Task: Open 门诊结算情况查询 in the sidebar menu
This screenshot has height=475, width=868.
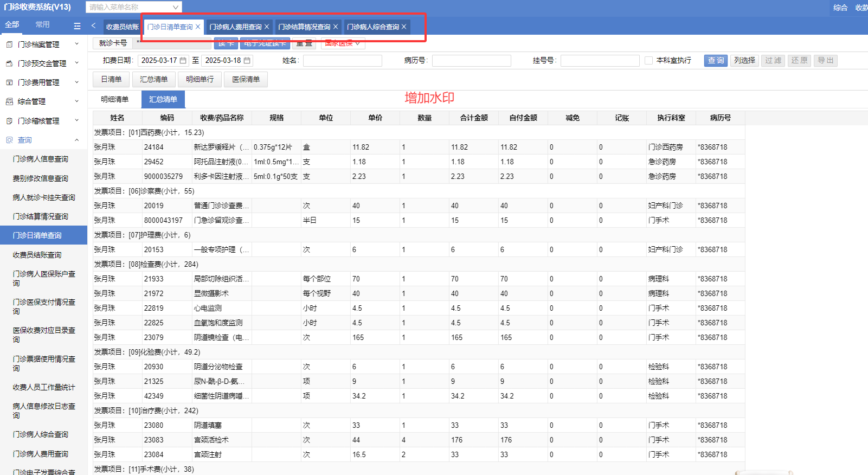Action: pyautogui.click(x=41, y=216)
